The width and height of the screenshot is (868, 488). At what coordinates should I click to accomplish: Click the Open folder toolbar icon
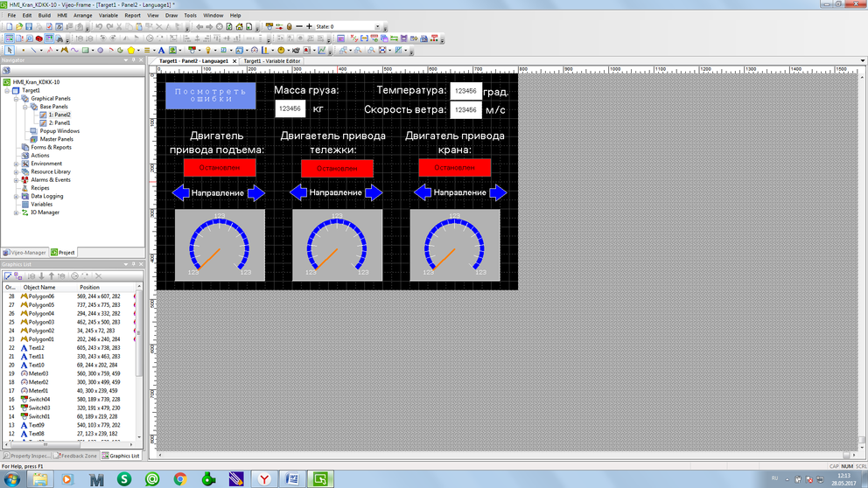(19, 26)
